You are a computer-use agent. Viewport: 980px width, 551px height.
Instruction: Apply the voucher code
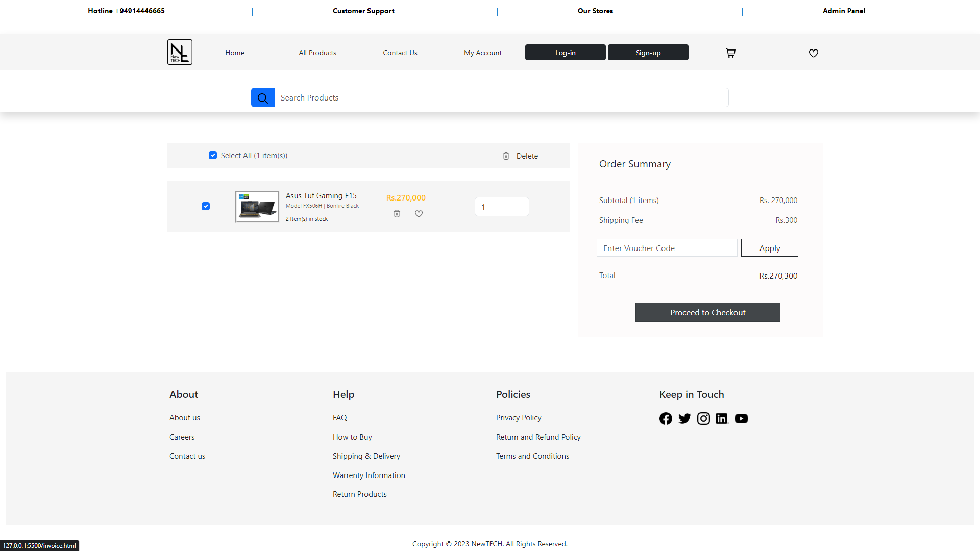point(769,248)
